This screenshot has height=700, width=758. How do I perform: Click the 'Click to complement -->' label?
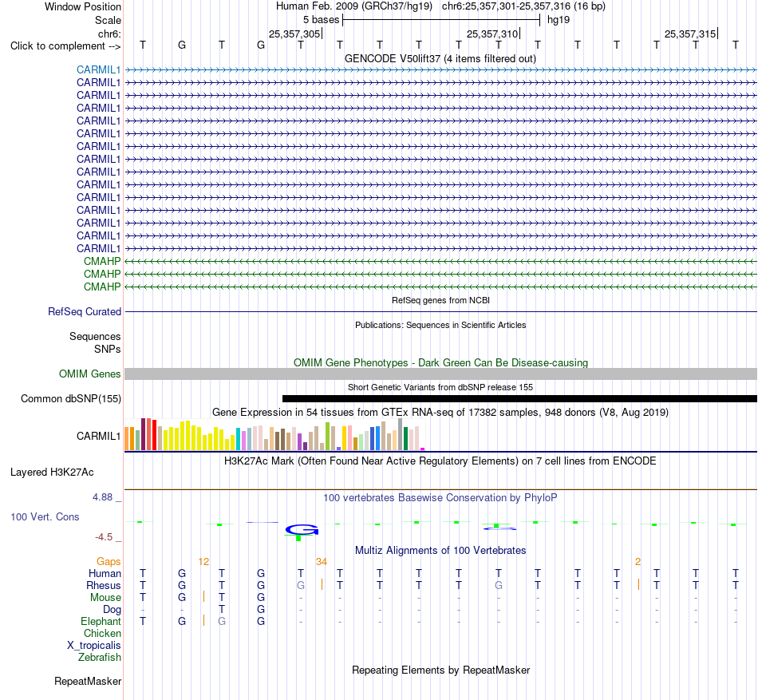[65, 46]
